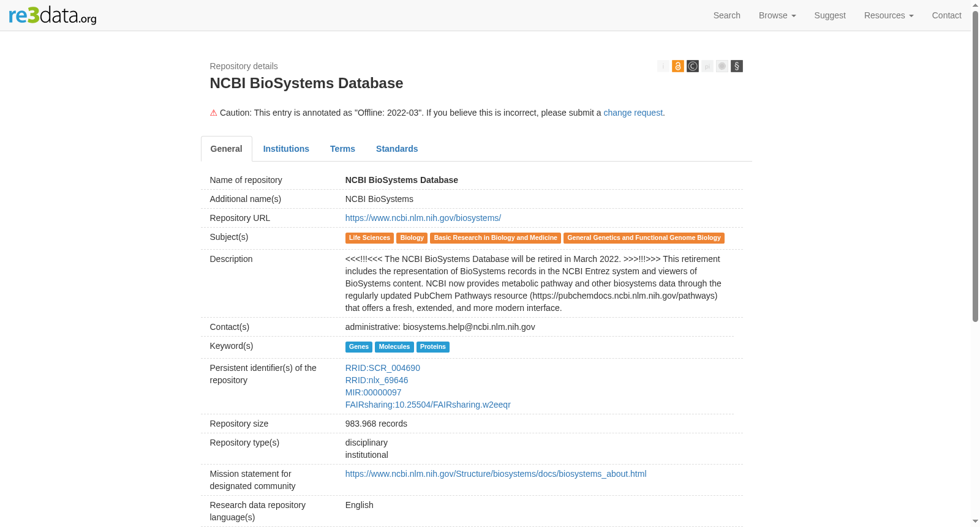Click the 'Repository size' row label
This screenshot has width=980, height=527.
pyautogui.click(x=239, y=424)
